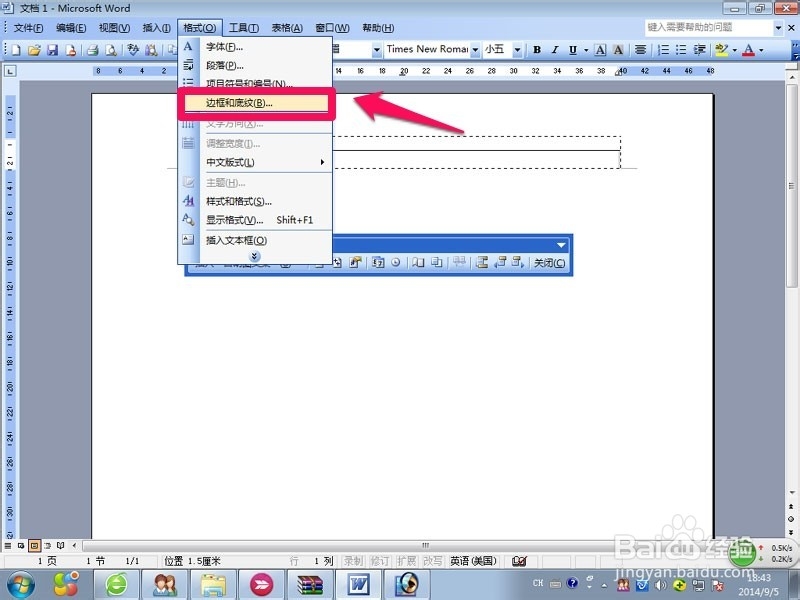Image resolution: width=800 pixels, height=600 pixels.
Task: Toggle Italic formatting
Action: point(555,49)
